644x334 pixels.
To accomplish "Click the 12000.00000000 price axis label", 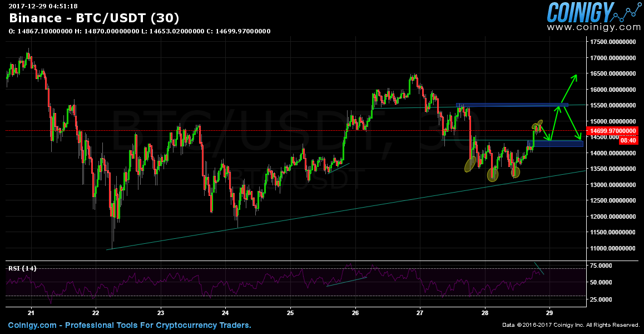I will [x=613, y=217].
